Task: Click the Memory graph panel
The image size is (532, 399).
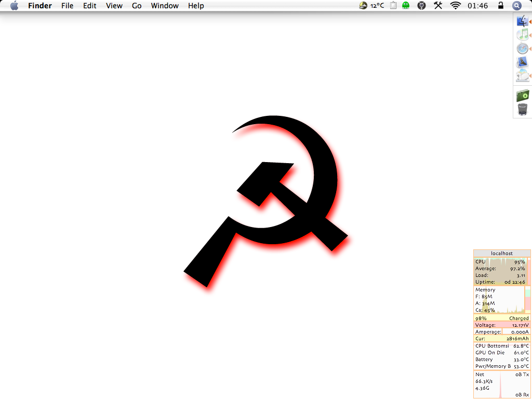Action: tap(499, 300)
